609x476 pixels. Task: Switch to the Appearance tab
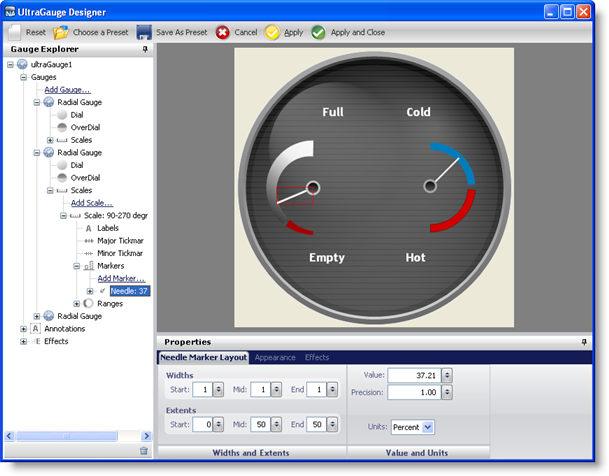[x=274, y=357]
